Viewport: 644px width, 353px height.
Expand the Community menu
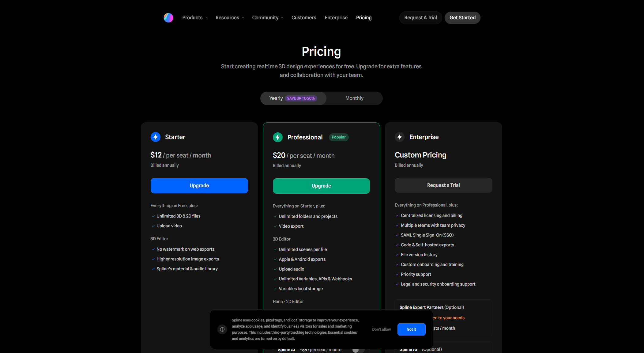(268, 18)
